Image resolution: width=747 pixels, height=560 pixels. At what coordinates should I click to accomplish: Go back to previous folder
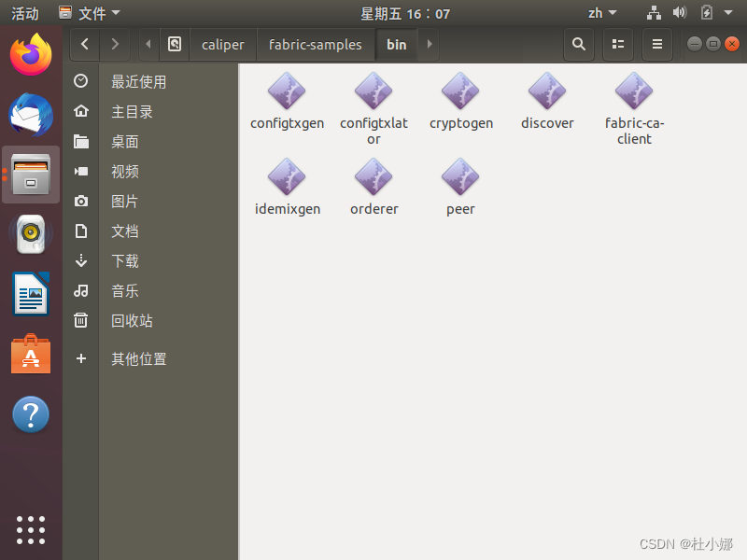[x=85, y=44]
